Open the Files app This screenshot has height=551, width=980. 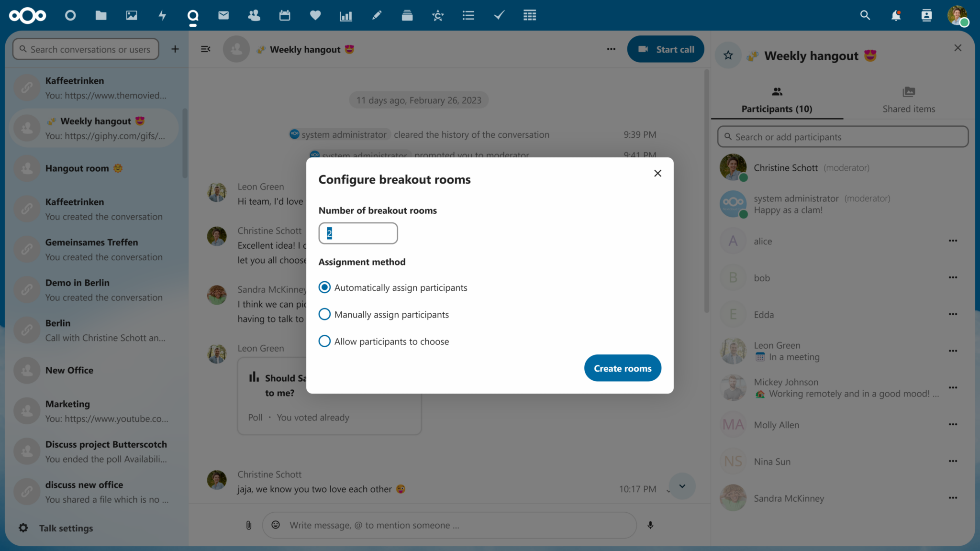101,15
